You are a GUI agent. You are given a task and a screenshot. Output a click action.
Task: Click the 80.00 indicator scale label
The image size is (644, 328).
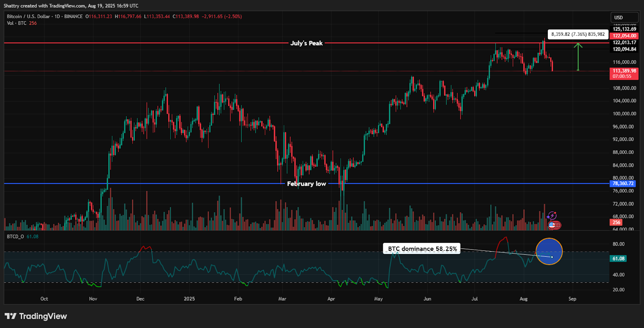click(619, 244)
